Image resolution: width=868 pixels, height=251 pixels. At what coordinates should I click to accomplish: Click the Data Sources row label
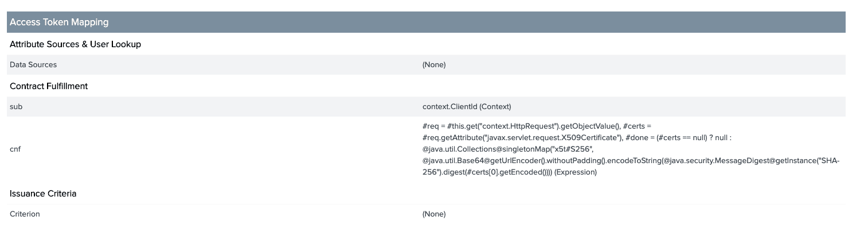[x=33, y=65]
